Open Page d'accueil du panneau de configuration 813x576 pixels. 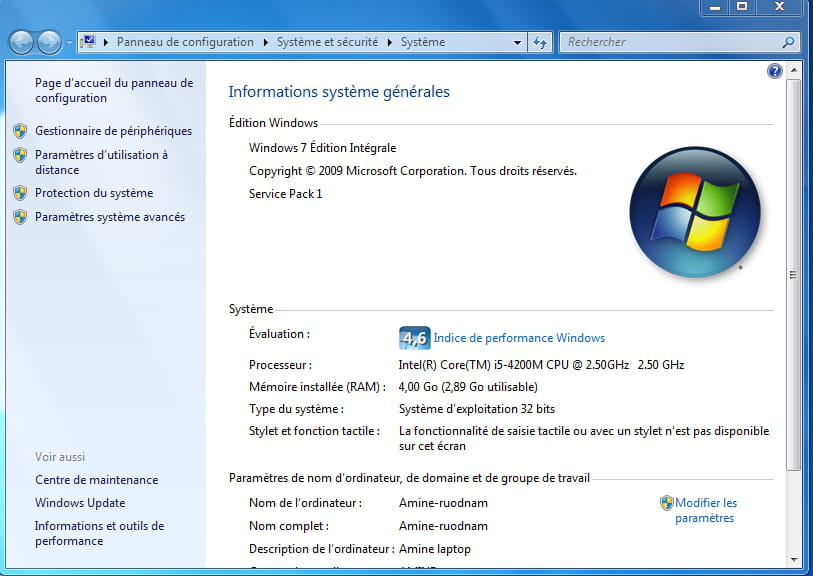pyautogui.click(x=114, y=90)
